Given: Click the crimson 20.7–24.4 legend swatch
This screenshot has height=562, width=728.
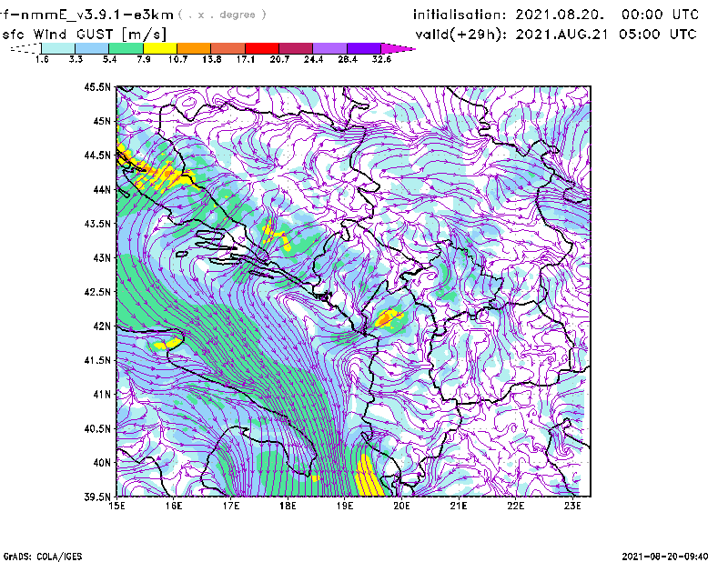Looking at the screenshot, I should point(296,48).
